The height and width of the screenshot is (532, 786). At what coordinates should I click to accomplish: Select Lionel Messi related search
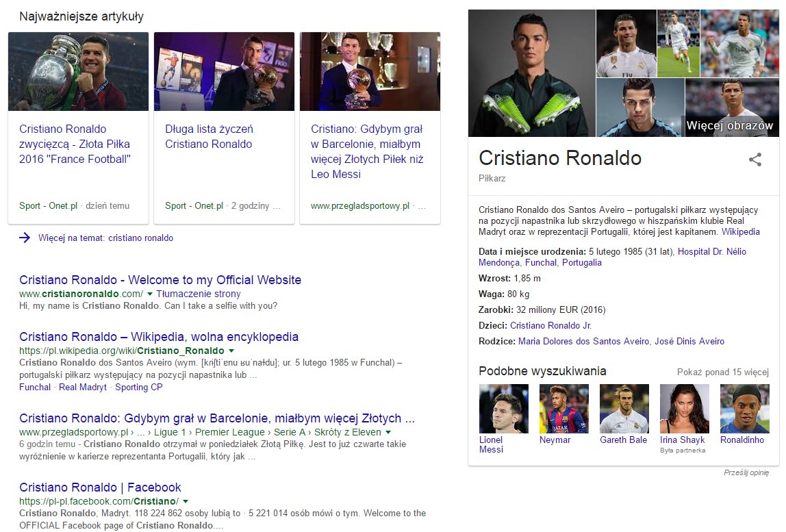(x=503, y=418)
